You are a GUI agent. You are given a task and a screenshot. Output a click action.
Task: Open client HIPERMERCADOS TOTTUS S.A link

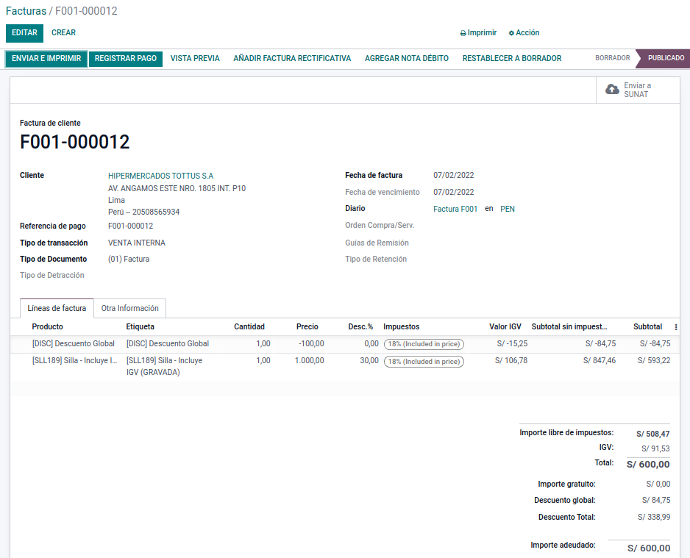click(160, 175)
